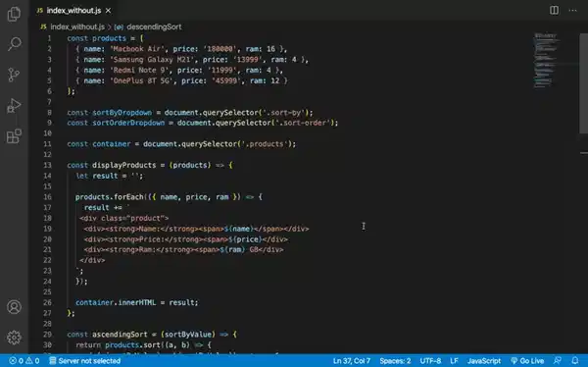Open the Manage gear icon

click(14, 338)
